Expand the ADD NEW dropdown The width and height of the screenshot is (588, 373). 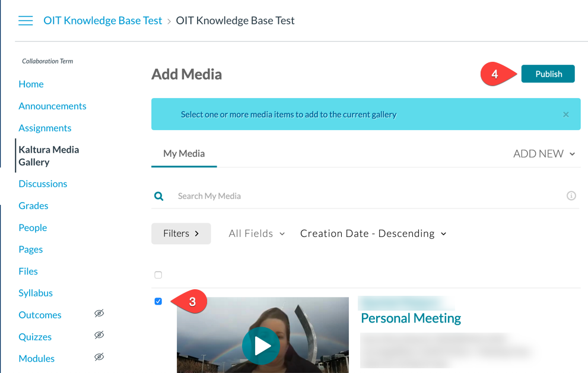click(x=543, y=154)
